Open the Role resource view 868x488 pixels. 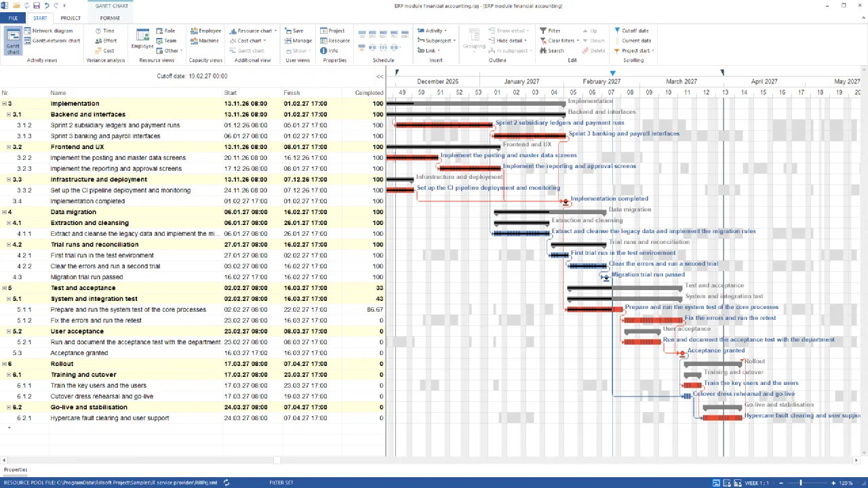pos(165,30)
